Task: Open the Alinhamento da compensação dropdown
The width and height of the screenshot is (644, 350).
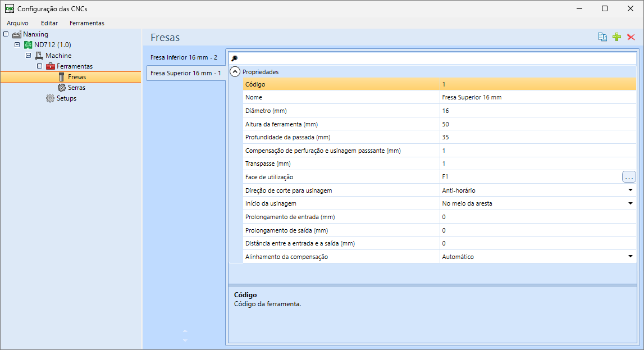Action: [x=631, y=256]
